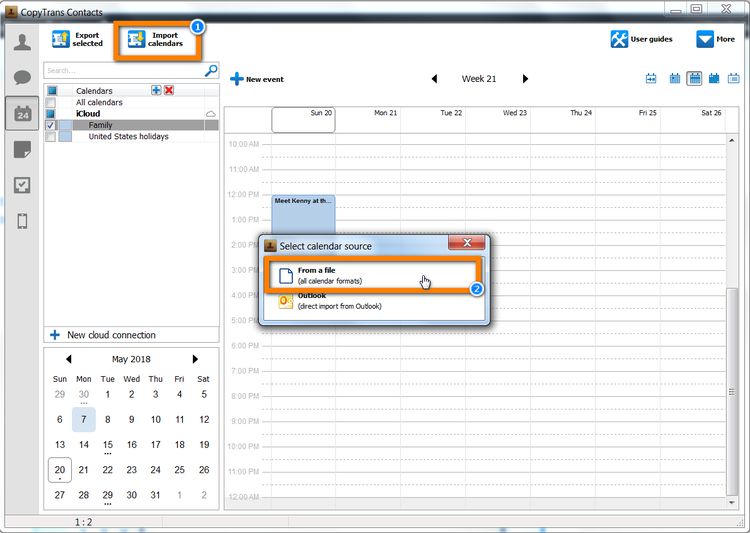Image resolution: width=750 pixels, height=533 pixels.
Task: Switch to second calendar view icon
Action: pyautogui.click(x=675, y=78)
